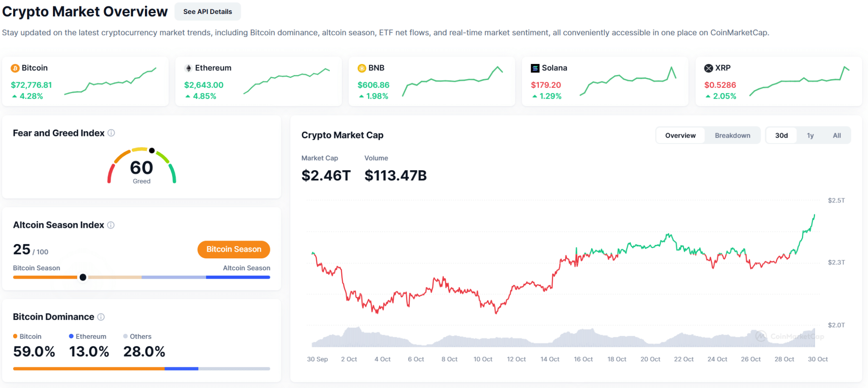This screenshot has height=388, width=868.
Task: Click the 13.0% Ethereum dominance value
Action: pos(89,352)
